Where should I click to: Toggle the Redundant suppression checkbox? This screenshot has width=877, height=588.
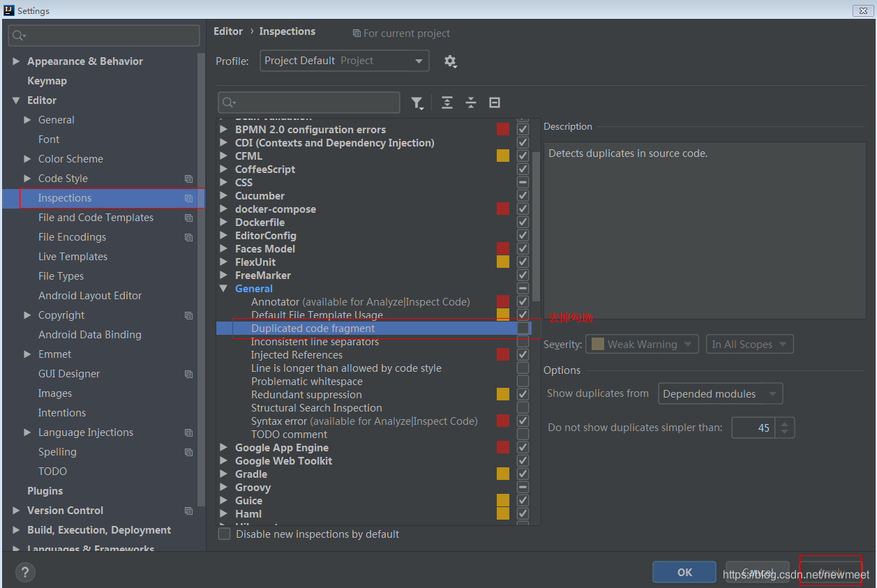click(x=523, y=395)
